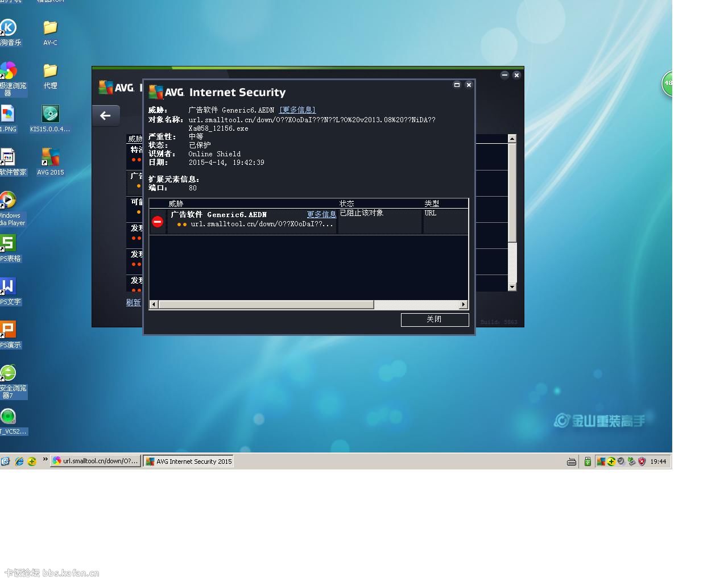728x582 pixels.
Task: Open the [更多信息] link beside Generic6.AEDN
Action: pyautogui.click(x=297, y=110)
